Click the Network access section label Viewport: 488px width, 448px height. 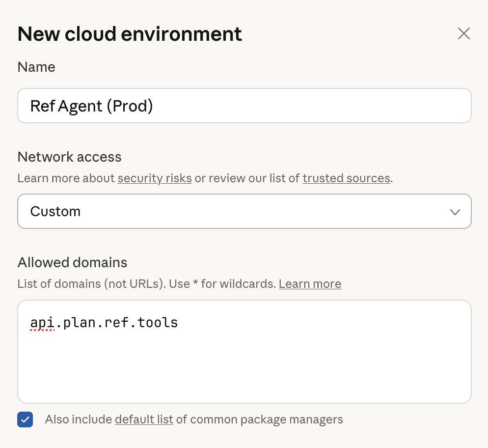[69, 157]
